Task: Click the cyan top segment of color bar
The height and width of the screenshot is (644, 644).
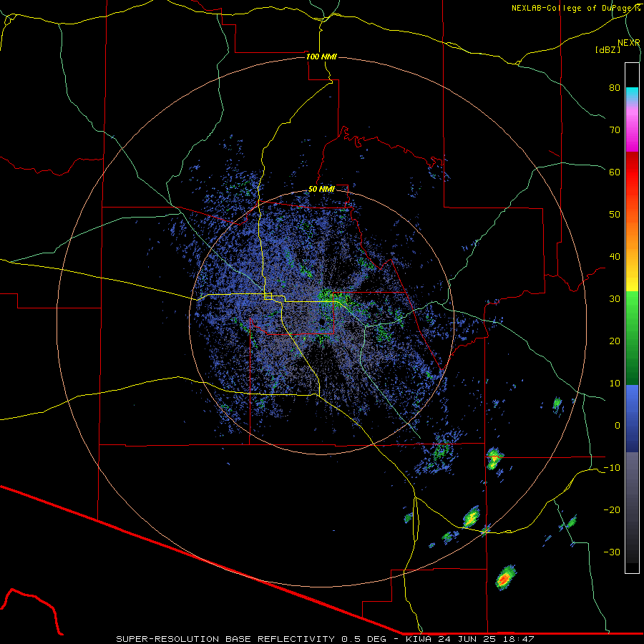Action: 632,93
